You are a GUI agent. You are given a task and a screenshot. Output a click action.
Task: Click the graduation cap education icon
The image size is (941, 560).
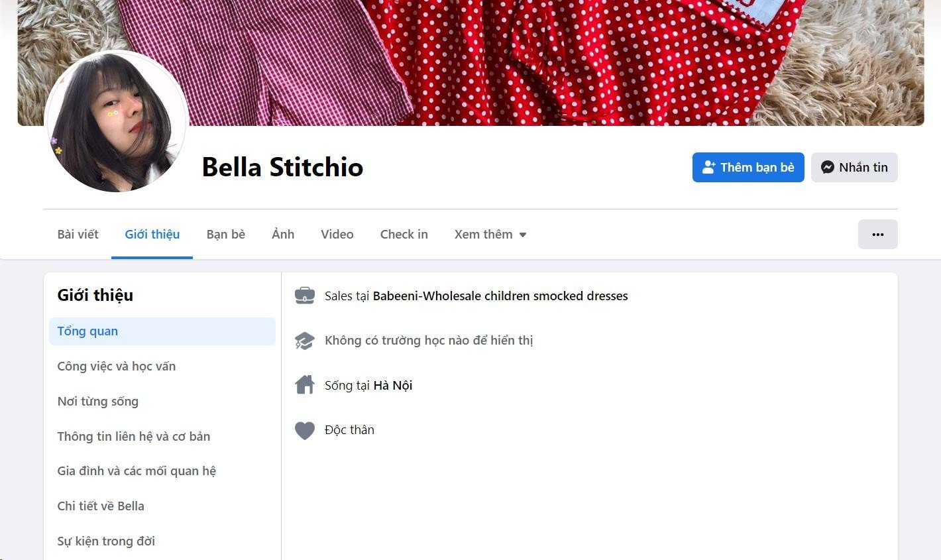305,341
